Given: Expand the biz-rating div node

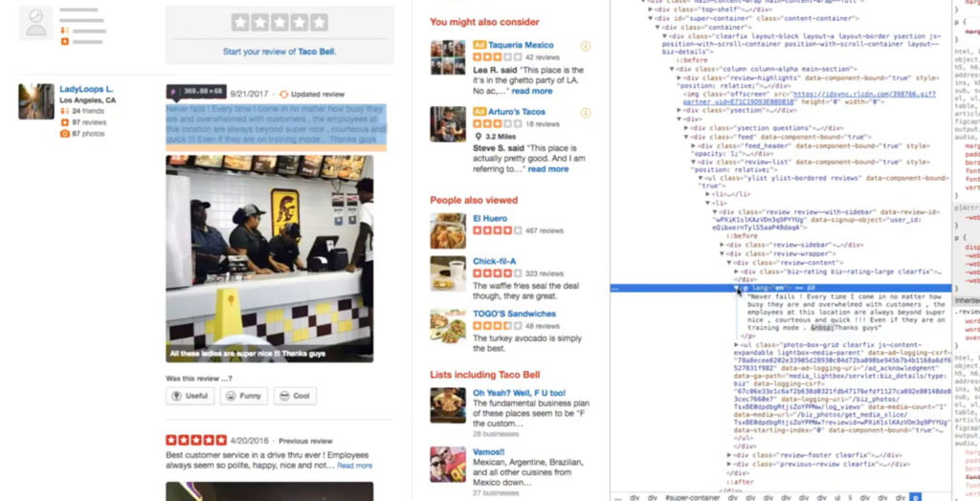Looking at the screenshot, I should 737,272.
